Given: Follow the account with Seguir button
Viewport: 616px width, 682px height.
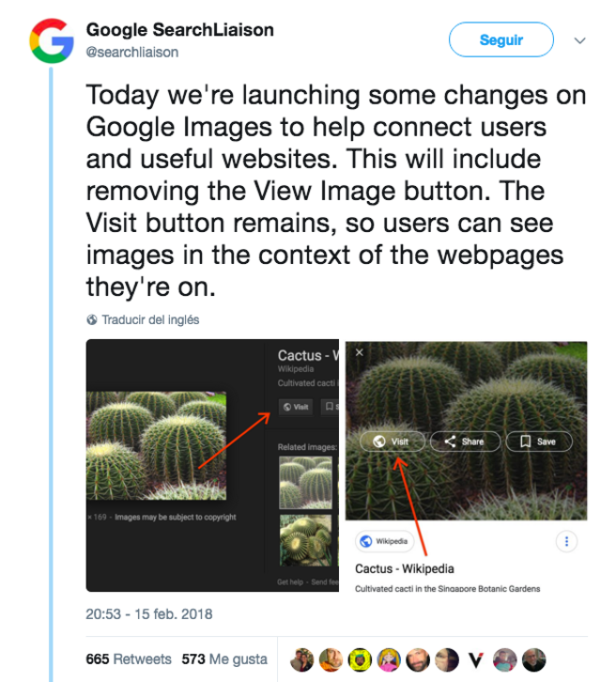Looking at the screenshot, I should [x=501, y=39].
